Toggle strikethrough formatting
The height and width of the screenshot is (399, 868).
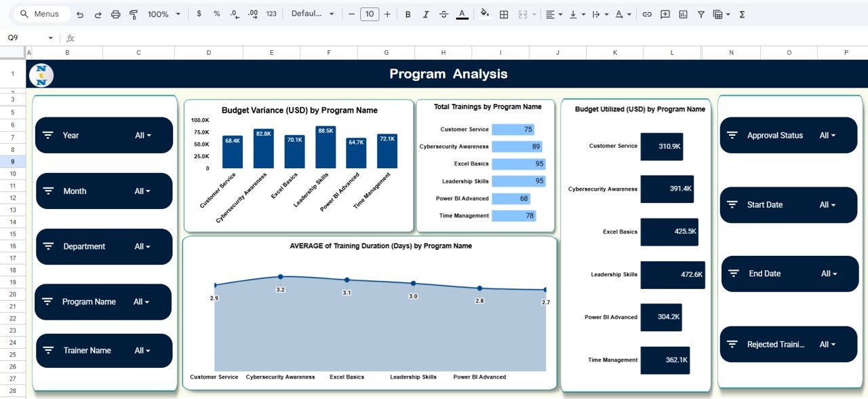(443, 14)
